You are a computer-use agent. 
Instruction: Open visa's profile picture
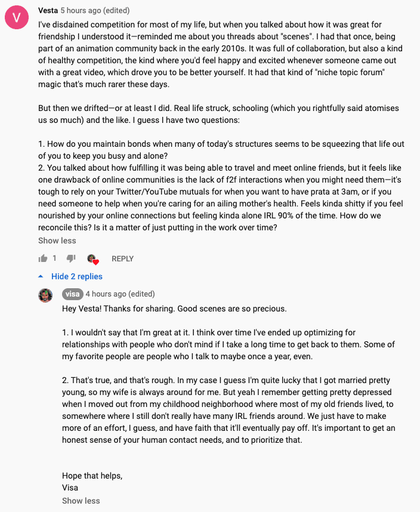pos(46,295)
